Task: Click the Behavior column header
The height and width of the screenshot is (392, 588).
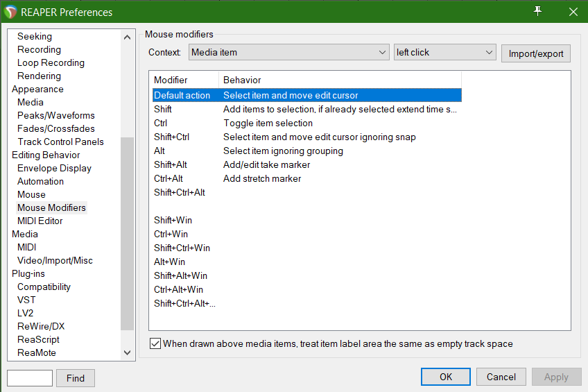Action: [340, 80]
